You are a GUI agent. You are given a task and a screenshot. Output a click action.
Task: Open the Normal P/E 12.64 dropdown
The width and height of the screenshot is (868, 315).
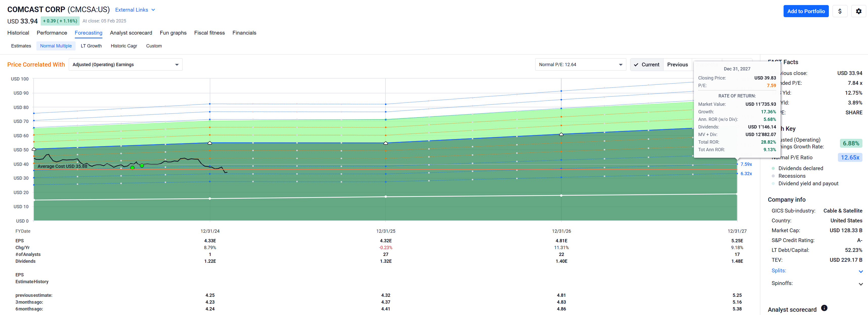(x=580, y=65)
